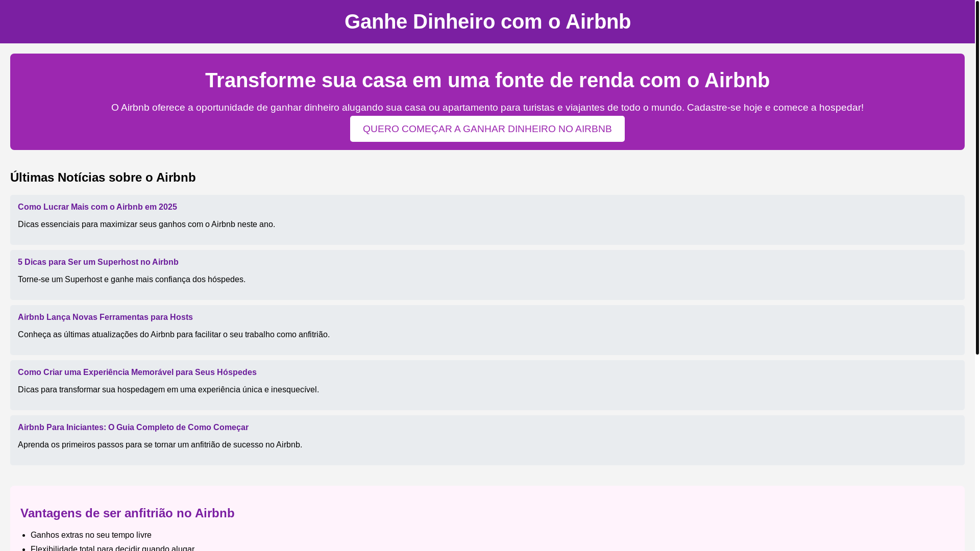980x551 pixels.
Task: Click the 'Quero começar a ganhar dinheiro no Airbnb' button
Action: click(487, 129)
